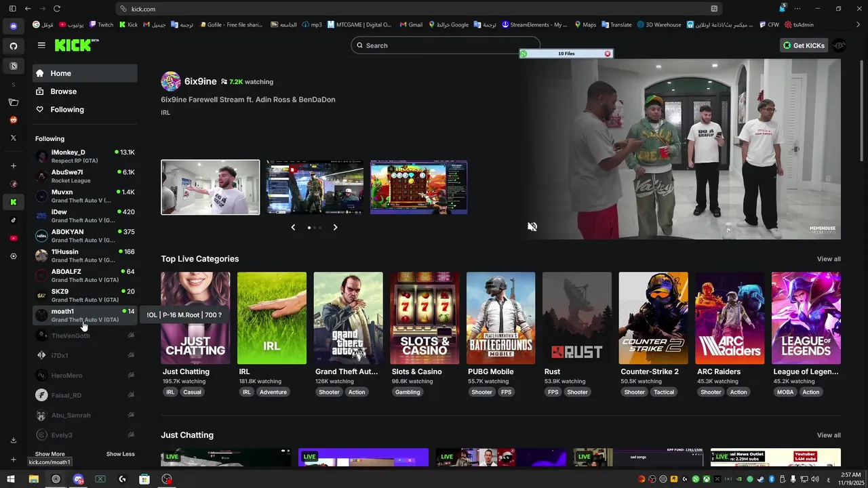Open Kick shortcut in browser sidebar

pos(14,201)
